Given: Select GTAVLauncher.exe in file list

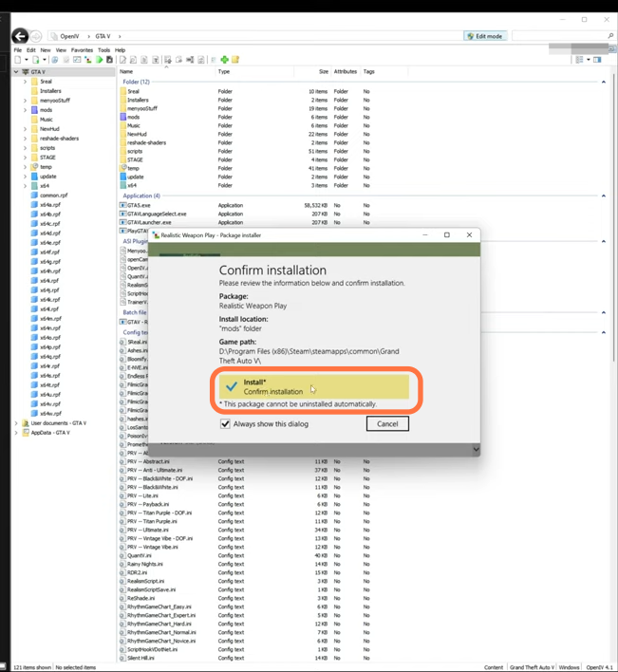Looking at the screenshot, I should pos(149,222).
